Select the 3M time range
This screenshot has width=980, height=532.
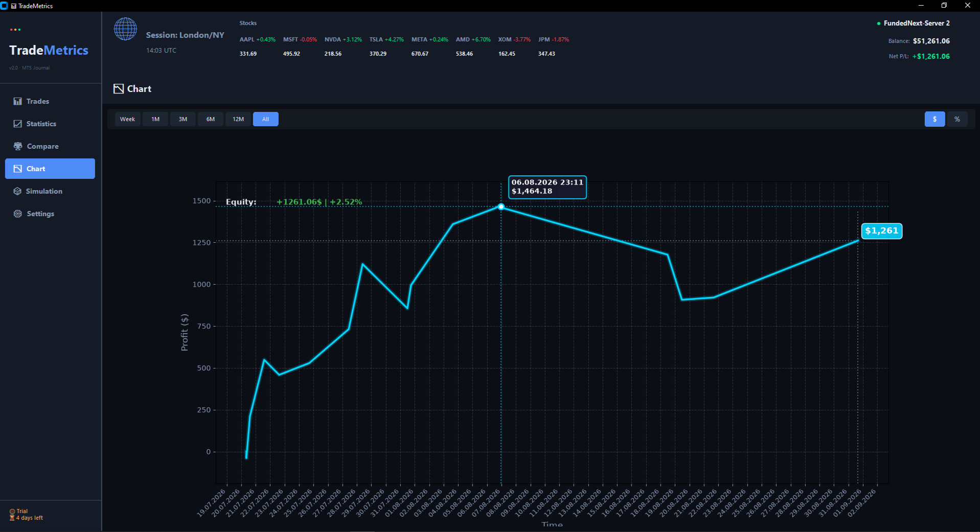tap(183, 119)
